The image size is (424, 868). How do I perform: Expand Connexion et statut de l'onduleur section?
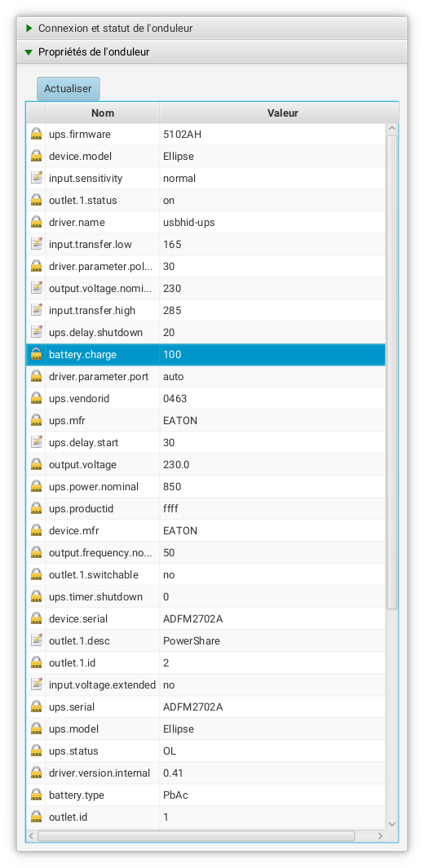click(x=213, y=29)
